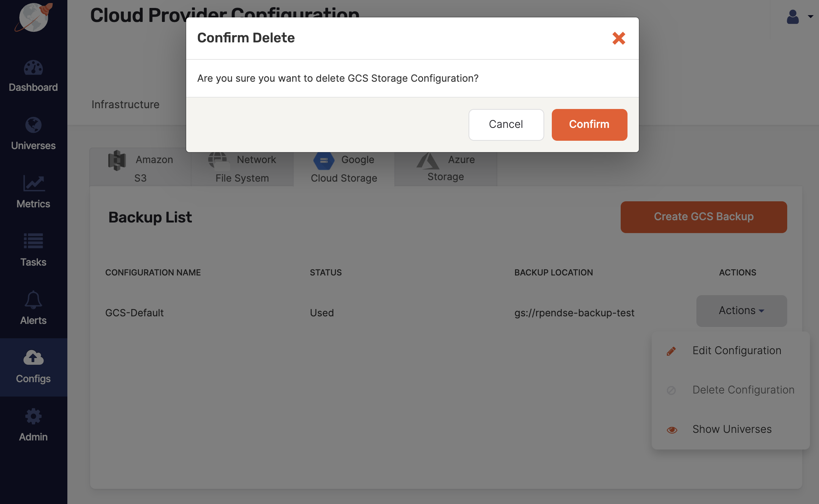The width and height of the screenshot is (819, 504).
Task: Select Edit Configuration from the menu
Action: click(736, 350)
